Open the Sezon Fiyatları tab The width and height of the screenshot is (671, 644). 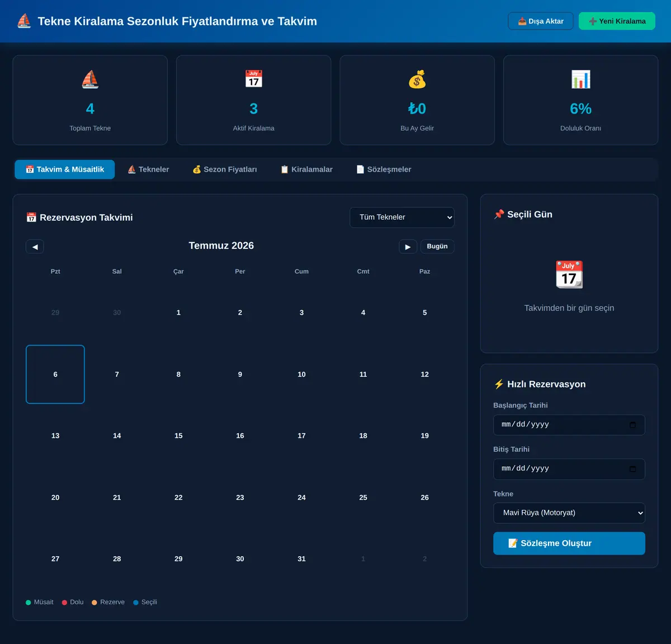[225, 169]
